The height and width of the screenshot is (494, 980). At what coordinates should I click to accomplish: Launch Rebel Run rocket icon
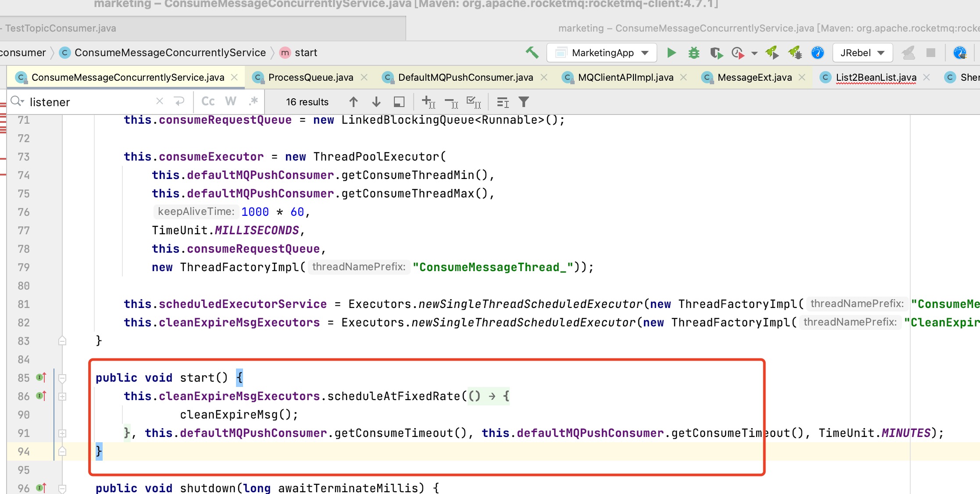[x=772, y=53]
